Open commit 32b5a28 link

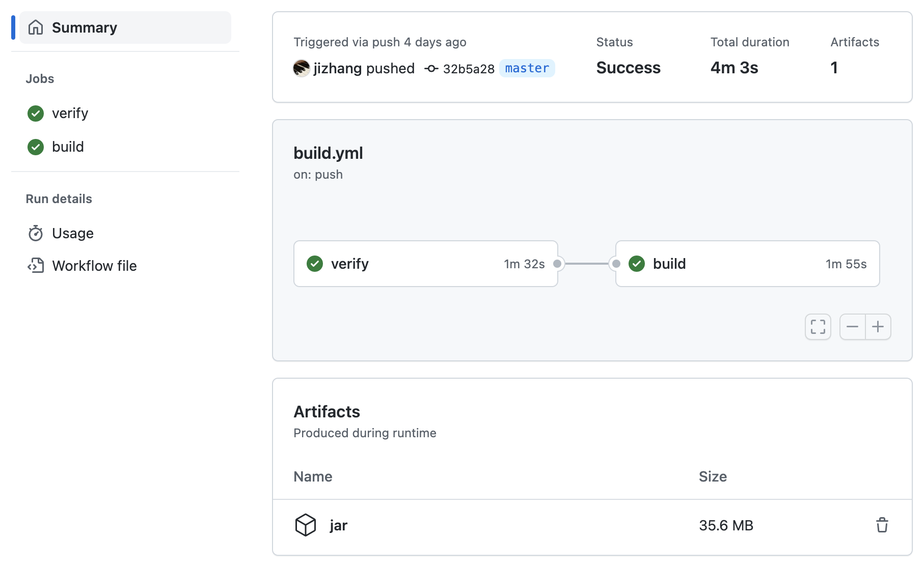point(468,69)
